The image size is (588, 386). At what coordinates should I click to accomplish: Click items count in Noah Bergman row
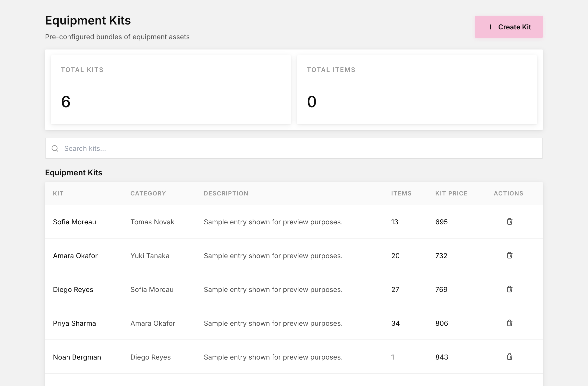tap(392, 357)
